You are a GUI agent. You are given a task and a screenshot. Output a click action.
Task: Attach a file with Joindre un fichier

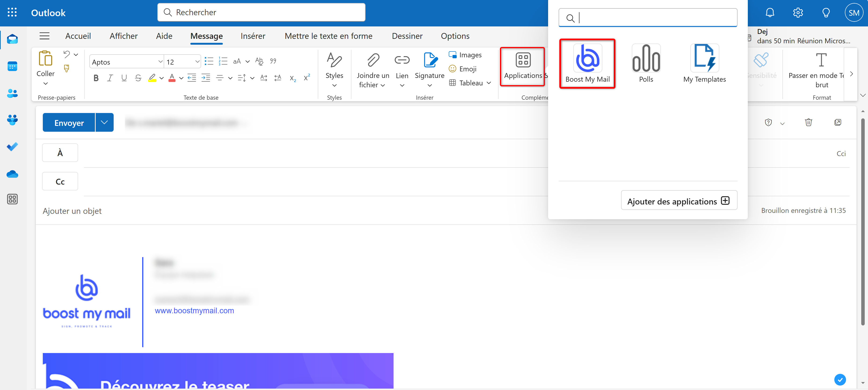click(372, 69)
